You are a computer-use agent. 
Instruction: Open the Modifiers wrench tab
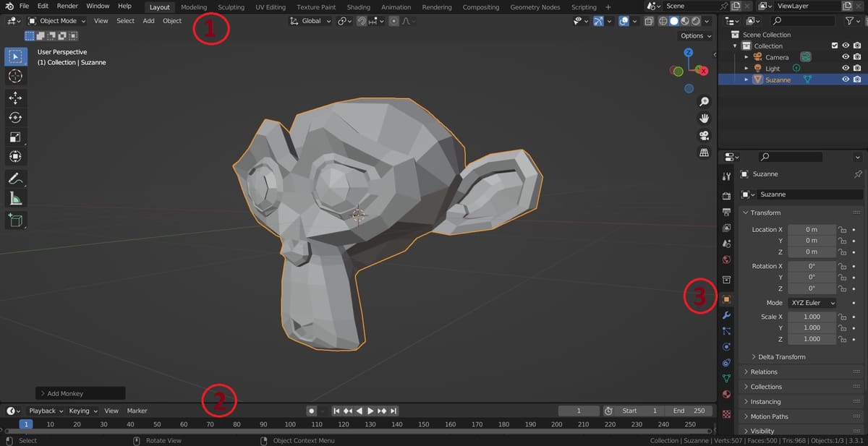pyautogui.click(x=726, y=315)
